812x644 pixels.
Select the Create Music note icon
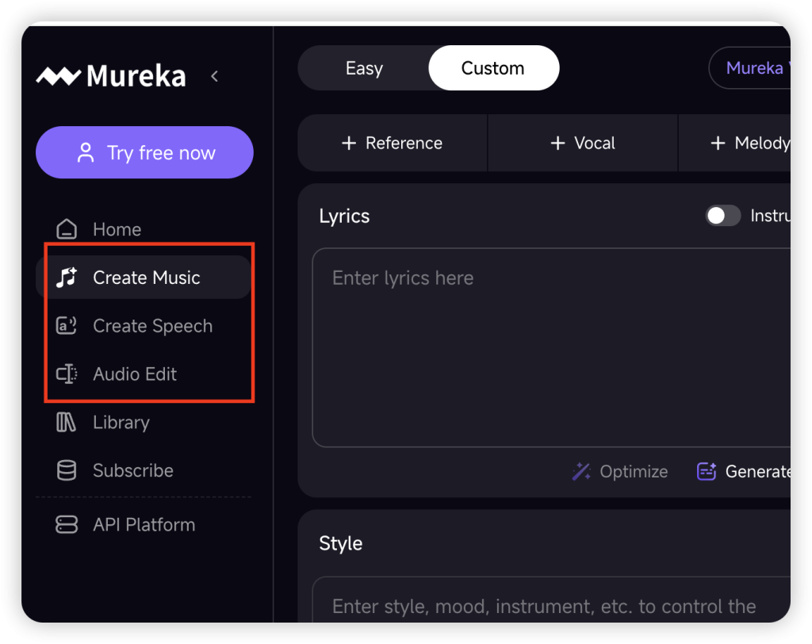pyautogui.click(x=67, y=278)
